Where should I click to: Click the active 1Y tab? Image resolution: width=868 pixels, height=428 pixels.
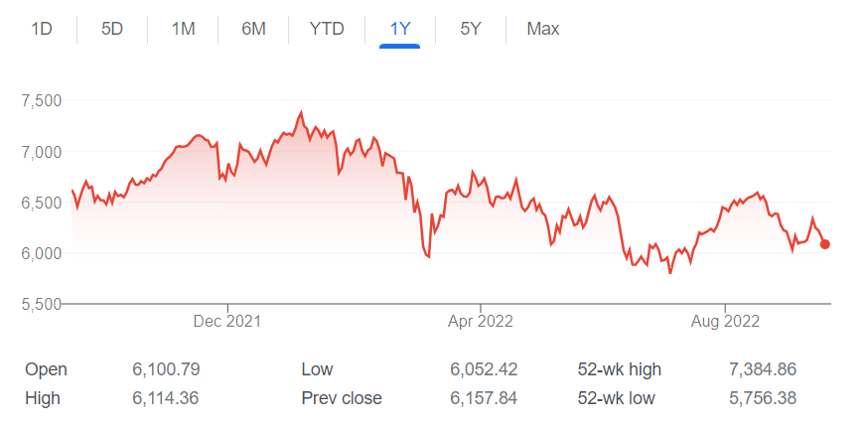click(x=399, y=29)
